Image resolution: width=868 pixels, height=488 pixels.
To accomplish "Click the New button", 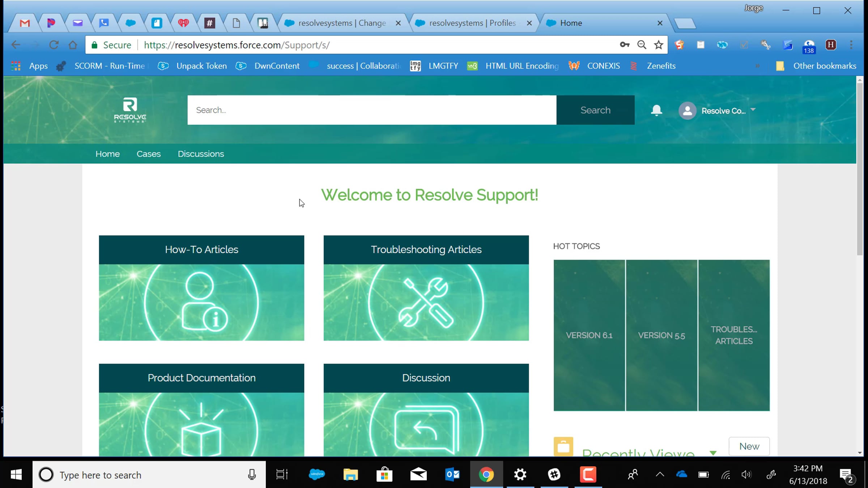I will 749,446.
